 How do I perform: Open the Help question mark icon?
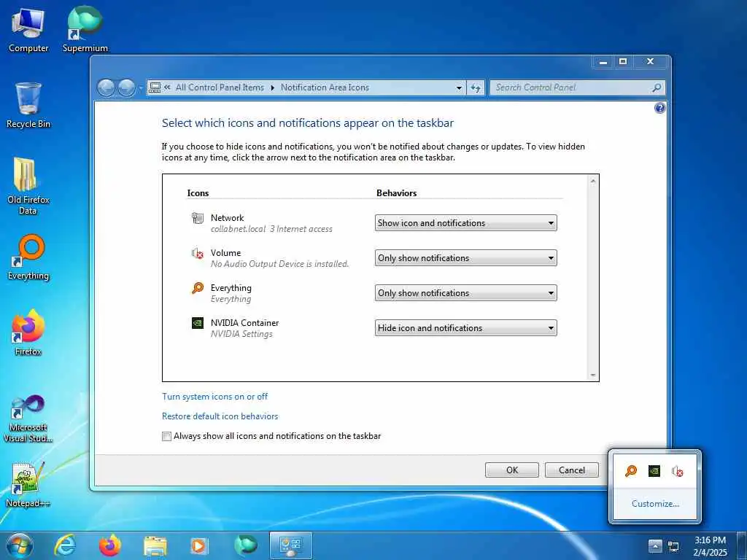659,108
